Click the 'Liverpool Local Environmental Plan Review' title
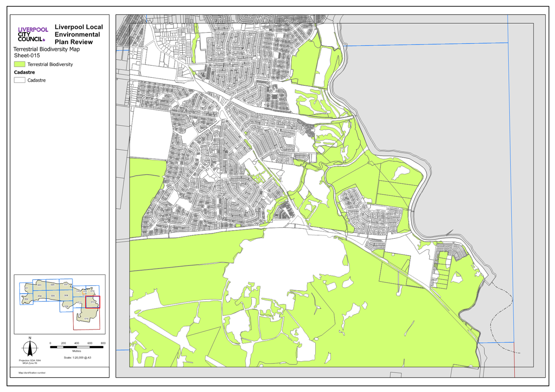555x392 pixels. pos(79,35)
